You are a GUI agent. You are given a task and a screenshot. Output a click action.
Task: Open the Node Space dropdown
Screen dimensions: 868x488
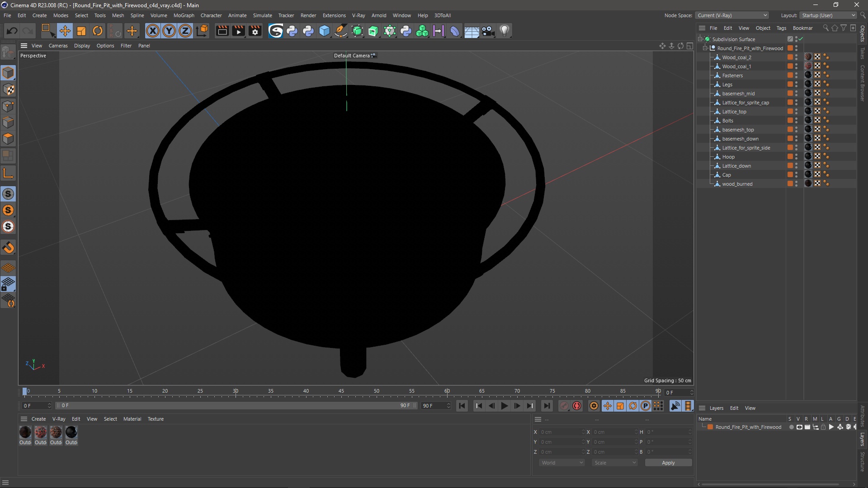pos(731,15)
